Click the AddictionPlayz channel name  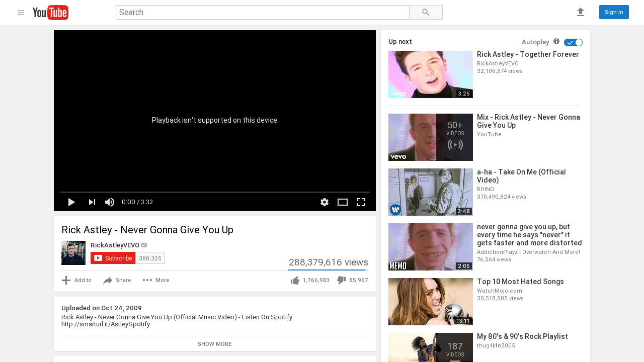528,252
